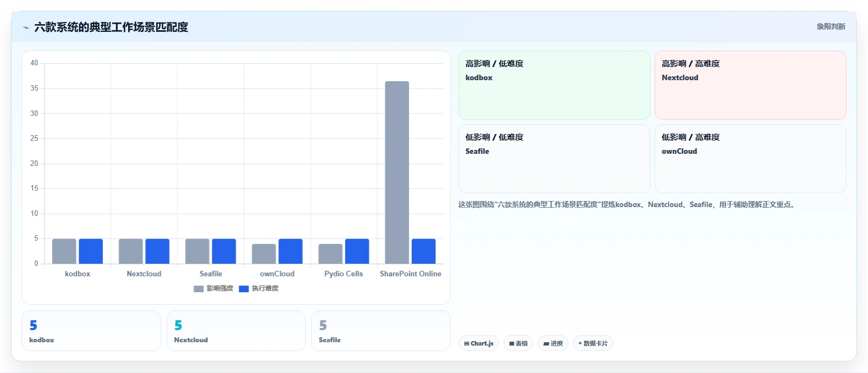
Task: Click the gray kodbox bar
Action: [x=64, y=251]
